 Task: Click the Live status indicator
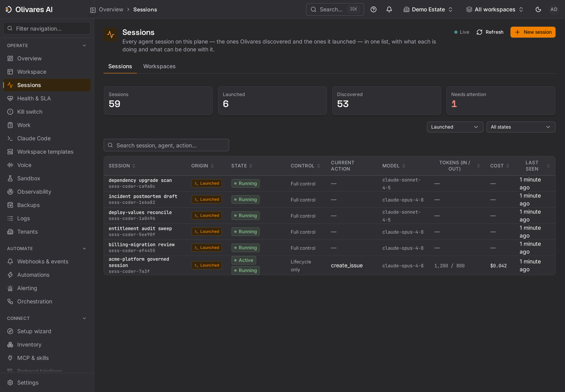click(461, 32)
